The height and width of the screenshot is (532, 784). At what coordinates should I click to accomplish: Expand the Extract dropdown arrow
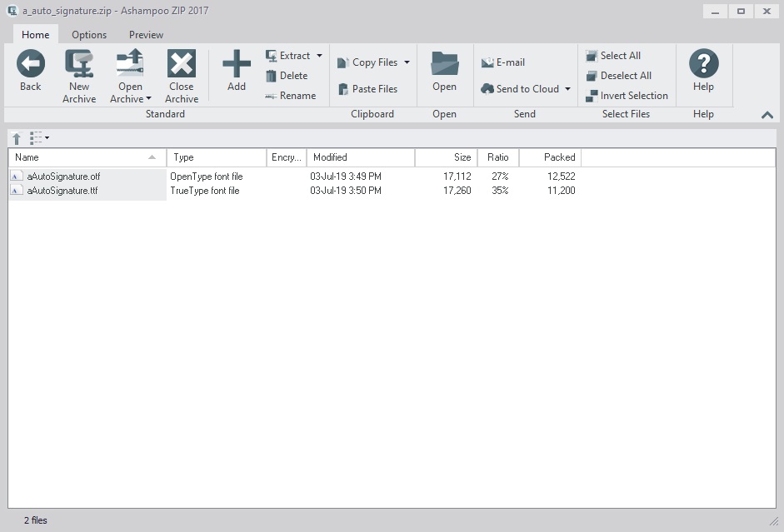click(x=319, y=56)
